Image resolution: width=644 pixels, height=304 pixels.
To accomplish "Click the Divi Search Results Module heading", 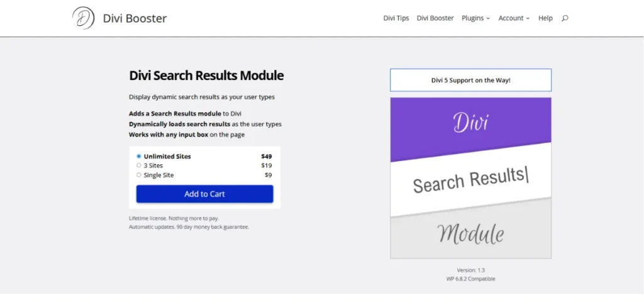I will [x=206, y=76].
